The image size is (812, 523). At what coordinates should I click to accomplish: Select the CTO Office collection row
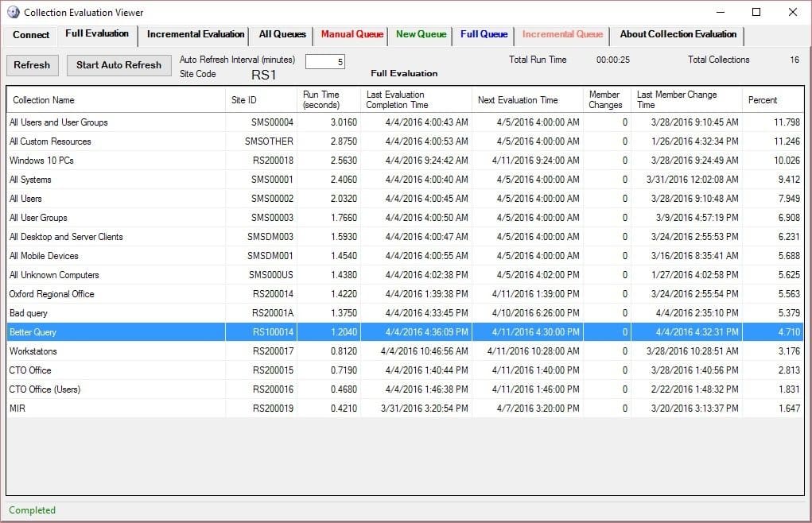click(x=405, y=370)
